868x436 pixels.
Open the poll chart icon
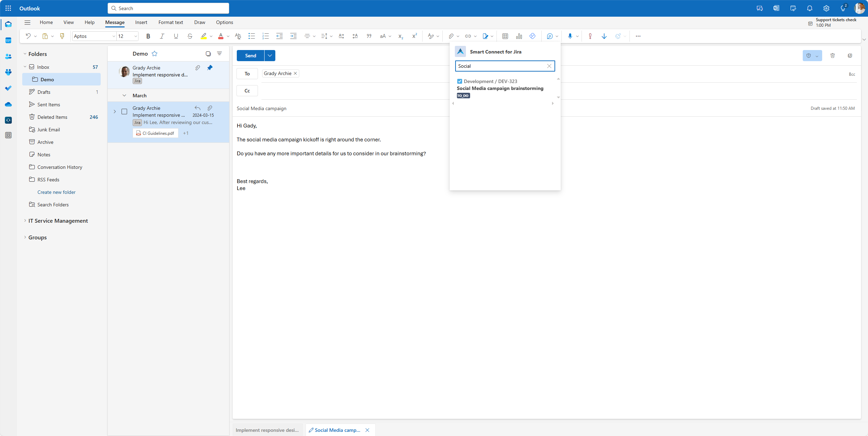pos(519,36)
